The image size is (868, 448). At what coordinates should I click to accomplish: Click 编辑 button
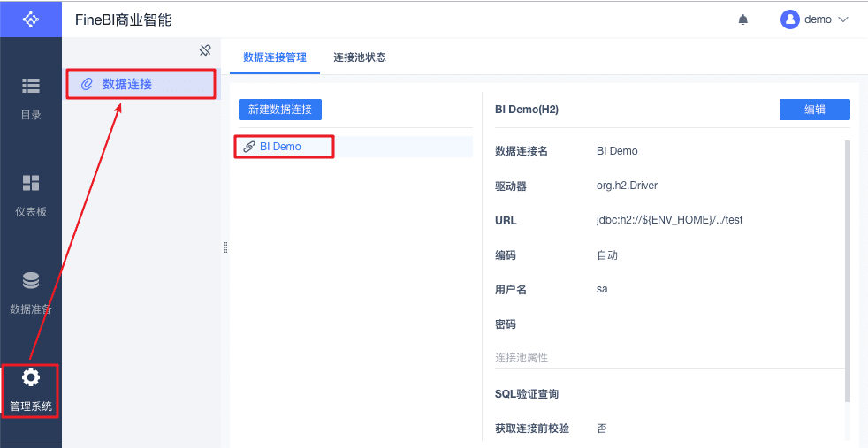814,110
